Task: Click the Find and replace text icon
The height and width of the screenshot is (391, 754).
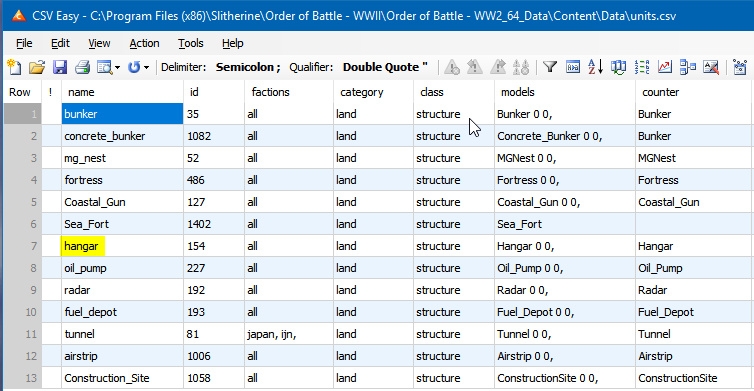Action: (573, 67)
